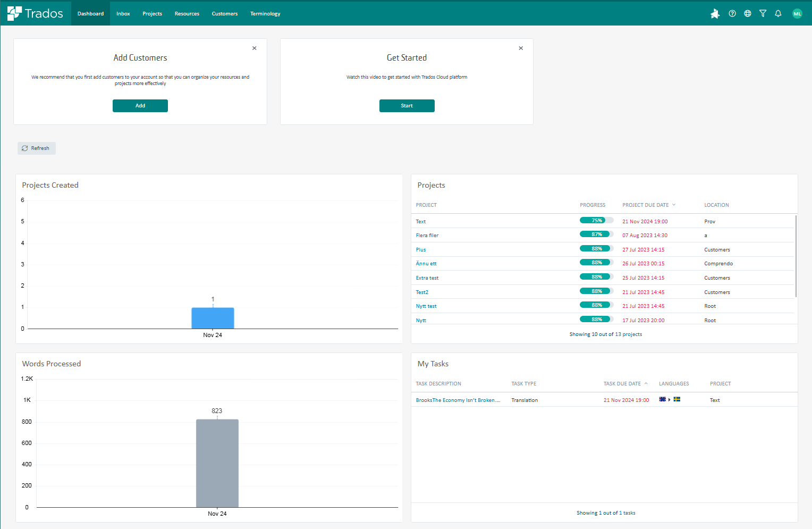Click the 'Translation' task type cell

(525, 400)
